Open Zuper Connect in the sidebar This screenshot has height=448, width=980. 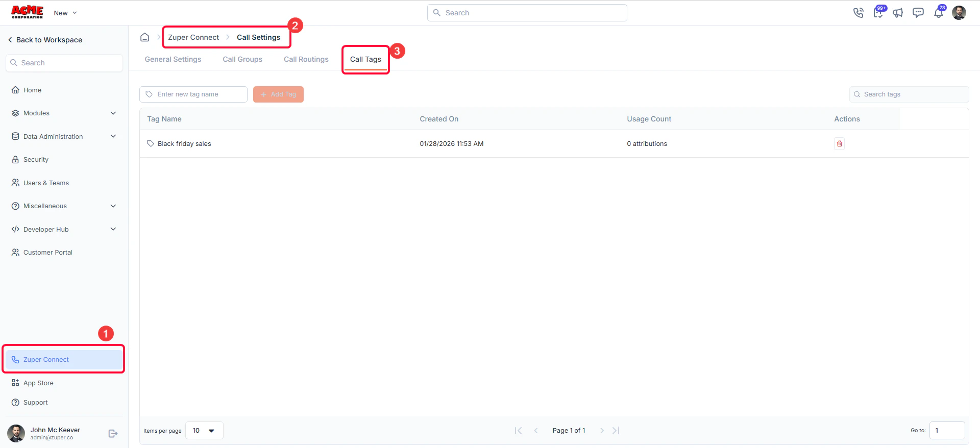pos(64,360)
